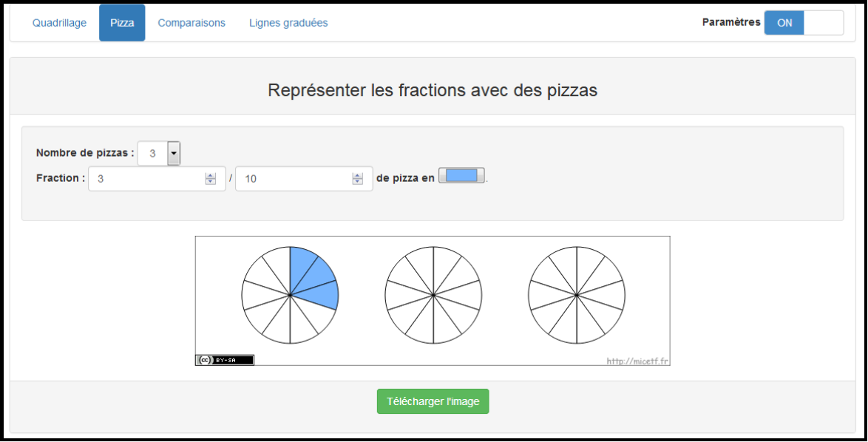Click the empty OFF side of Paramètres switch
The width and height of the screenshot is (868, 442).
click(823, 23)
